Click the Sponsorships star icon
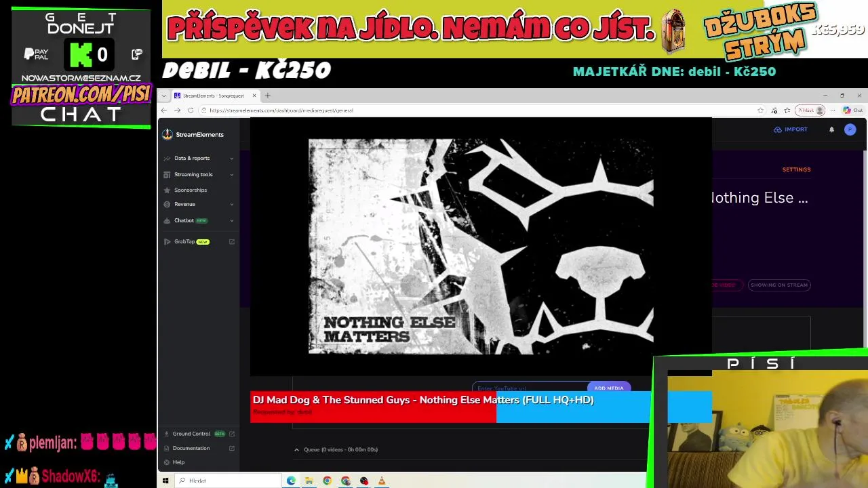 click(x=167, y=190)
